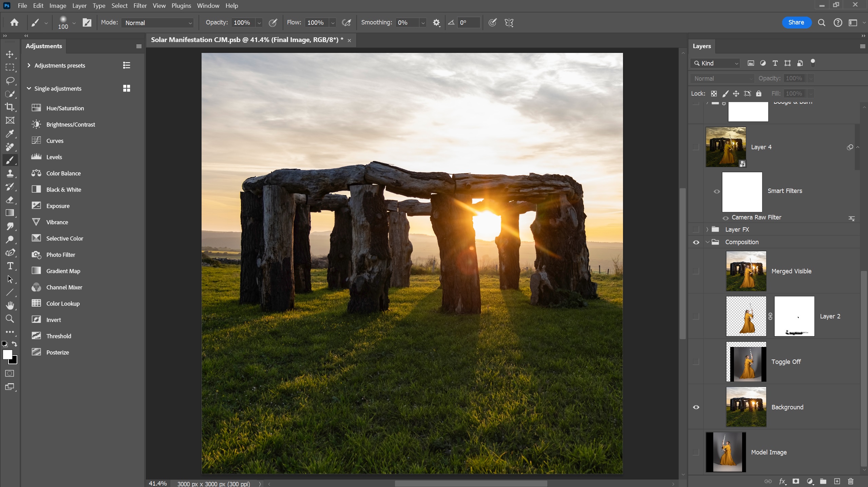Expand Adjustments presets section
Viewport: 868px width, 487px height.
(29, 65)
